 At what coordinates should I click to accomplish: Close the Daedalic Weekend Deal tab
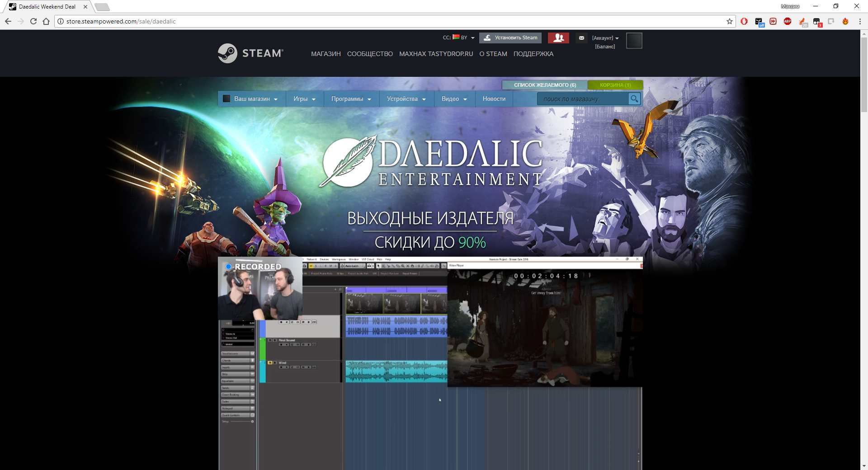point(85,7)
